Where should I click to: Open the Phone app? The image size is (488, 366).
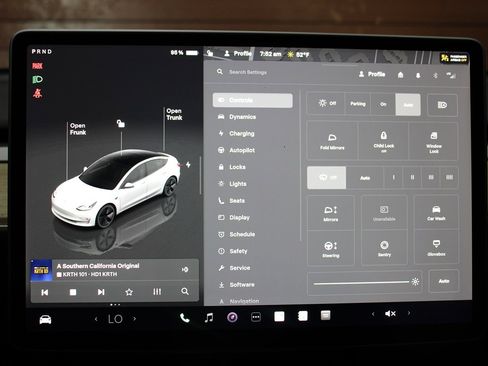[x=185, y=318]
